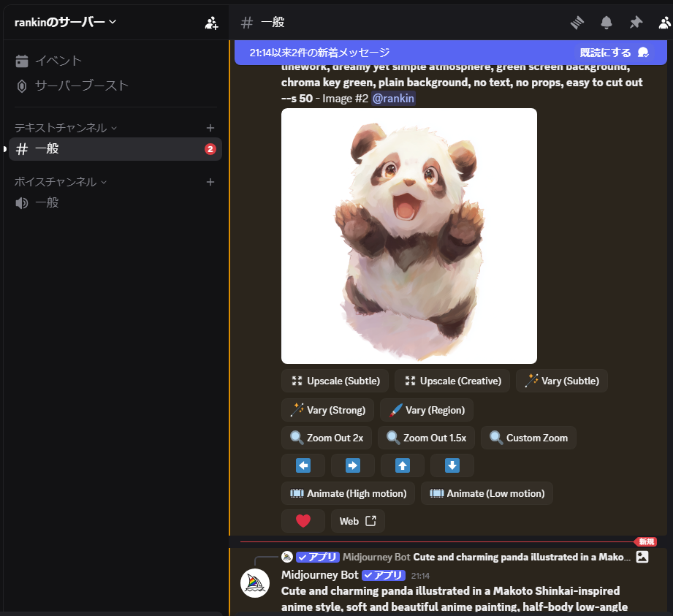Collapse the ボイスチャンネル category

61,182
